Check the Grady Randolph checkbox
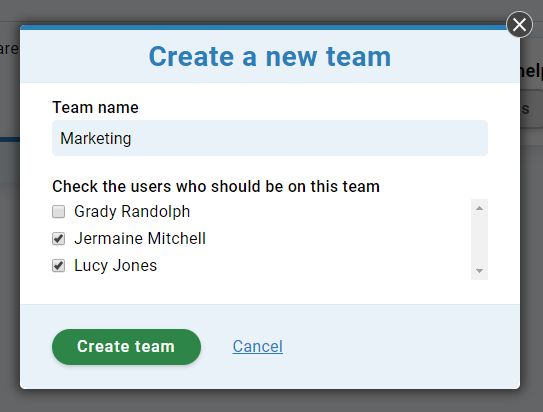This screenshot has height=412, width=543. coord(59,212)
